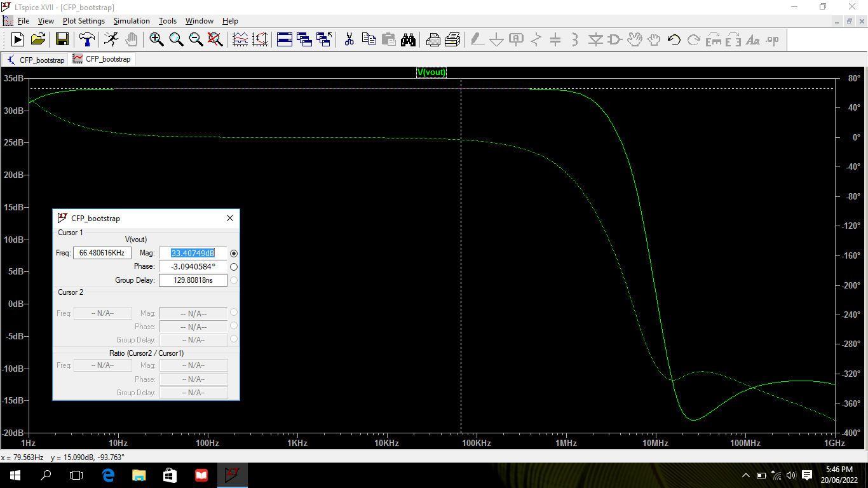Show hidden system tray icons

(746, 475)
